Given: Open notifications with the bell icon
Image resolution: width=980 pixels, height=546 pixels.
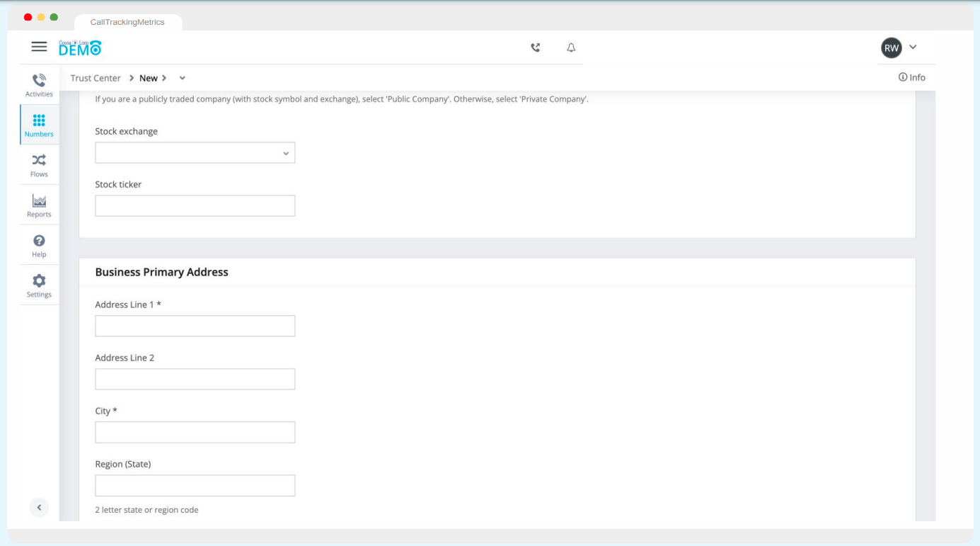Looking at the screenshot, I should pos(571,47).
